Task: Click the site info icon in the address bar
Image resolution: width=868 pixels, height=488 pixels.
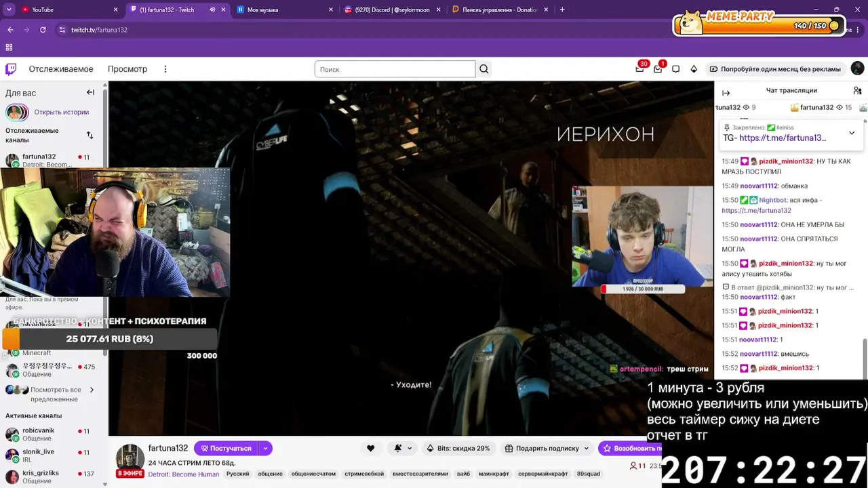Action: (62, 30)
